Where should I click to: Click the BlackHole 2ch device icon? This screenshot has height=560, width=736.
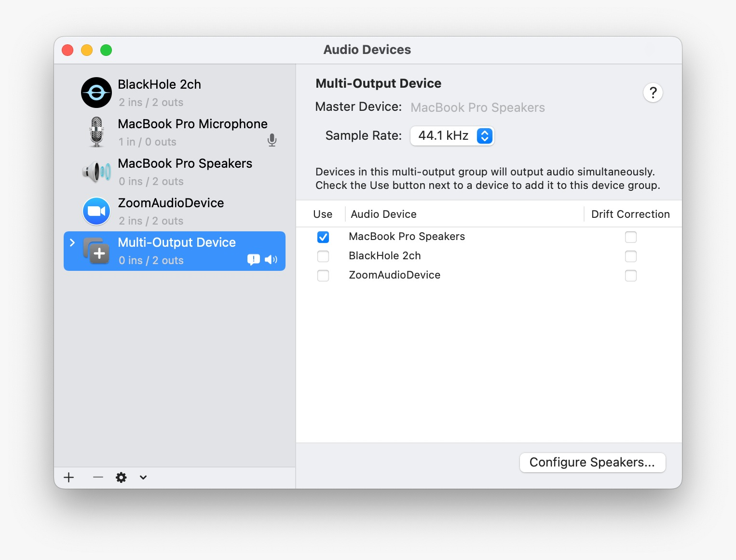point(96,93)
